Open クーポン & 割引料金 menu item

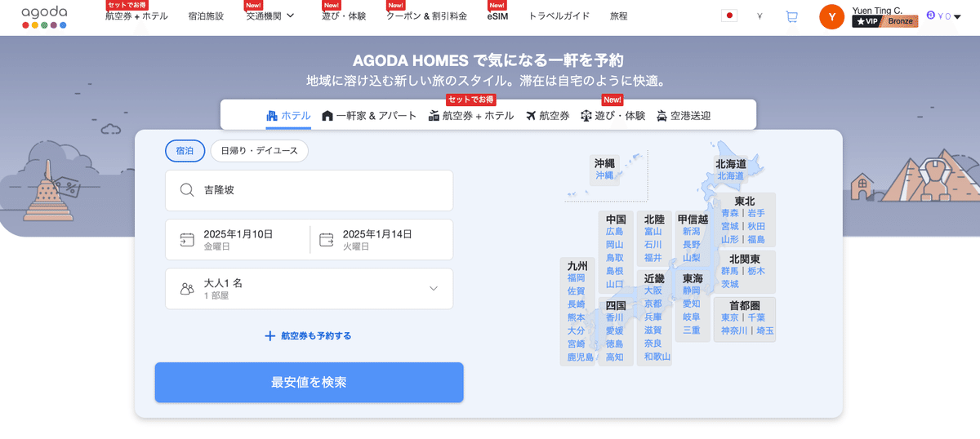tap(426, 16)
